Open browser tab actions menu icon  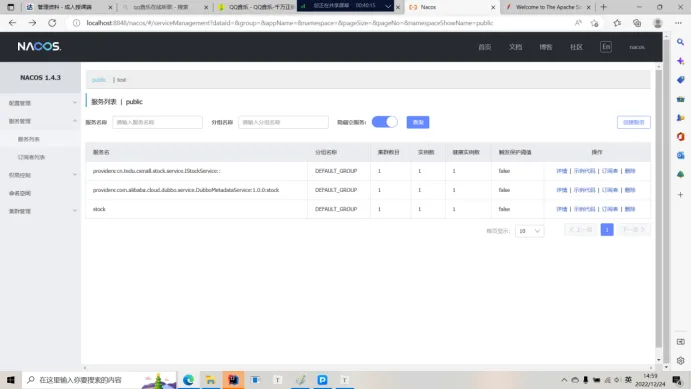tap(11, 7)
